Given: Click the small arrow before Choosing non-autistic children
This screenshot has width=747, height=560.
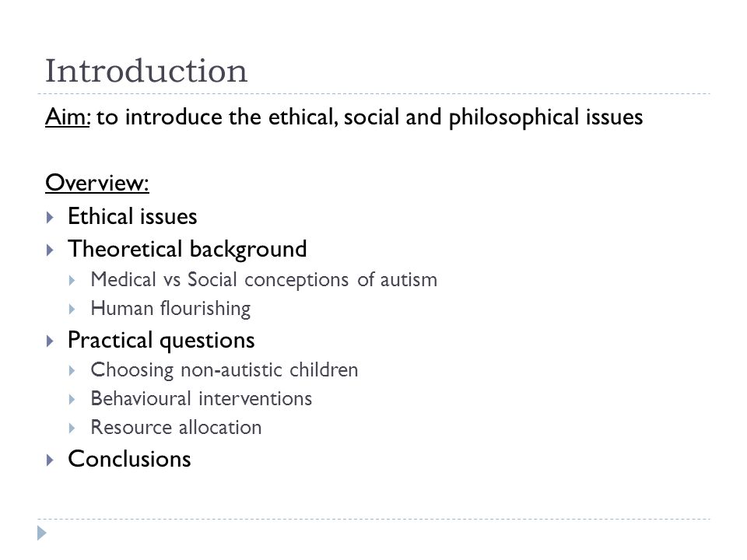Looking at the screenshot, I should coord(72,371).
